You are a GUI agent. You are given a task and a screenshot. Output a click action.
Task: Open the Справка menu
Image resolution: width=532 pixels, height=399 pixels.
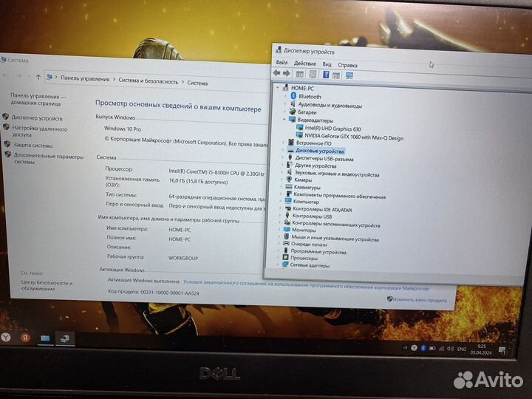(347, 65)
